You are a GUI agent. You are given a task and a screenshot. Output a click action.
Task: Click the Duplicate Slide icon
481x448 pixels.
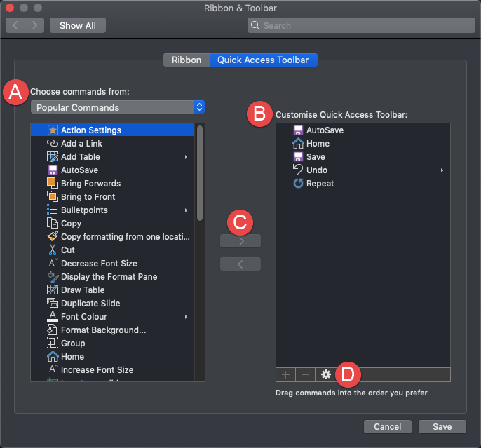point(53,303)
